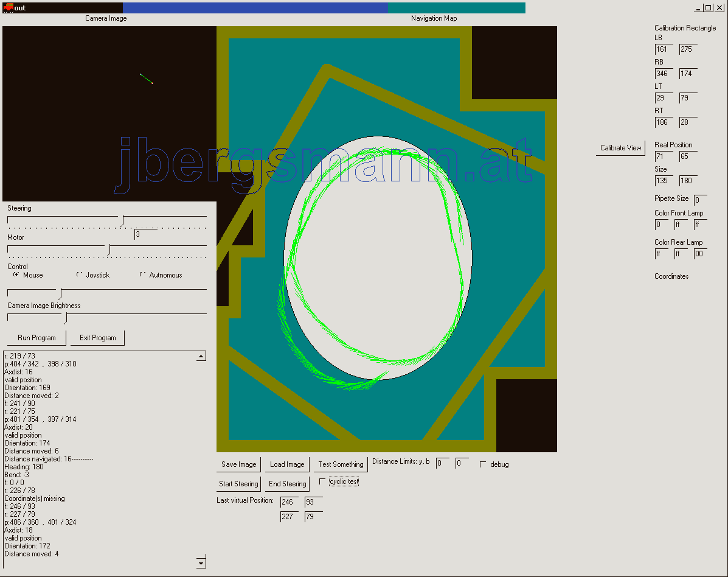Click the green marker in Camera Image
728x577 pixels.
click(x=146, y=79)
